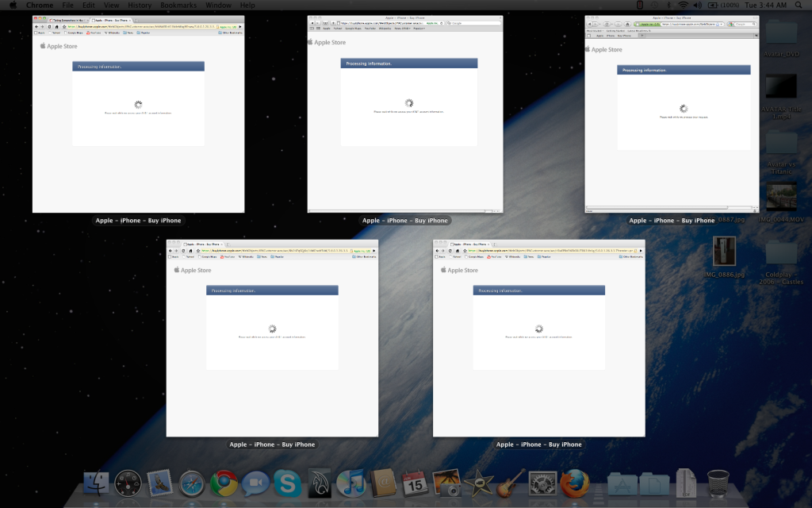Screen dimensions: 812x508
Task: Open the Chrome application menu
Action: click(x=40, y=6)
